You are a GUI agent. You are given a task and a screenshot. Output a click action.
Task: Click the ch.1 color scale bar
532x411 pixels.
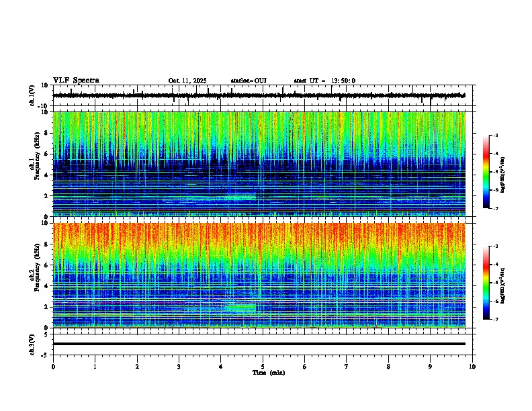(486, 172)
